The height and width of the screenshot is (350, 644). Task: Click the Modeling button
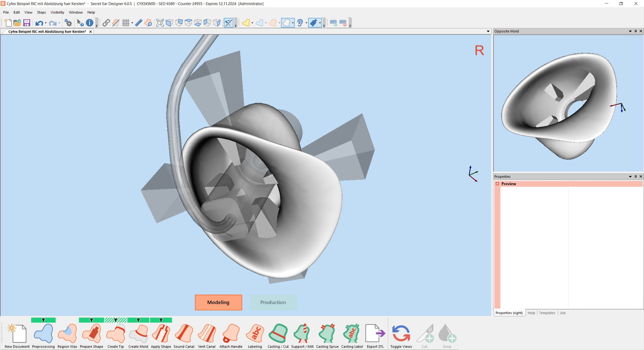tap(218, 302)
